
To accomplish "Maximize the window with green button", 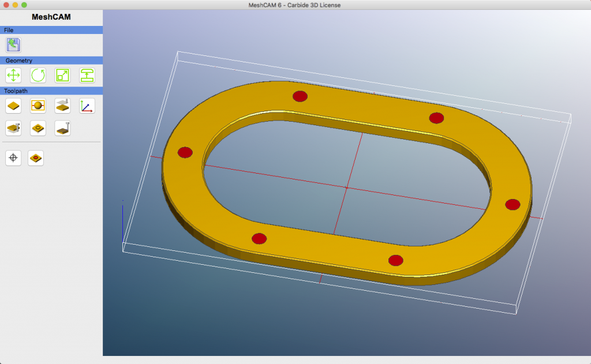I will click(24, 5).
